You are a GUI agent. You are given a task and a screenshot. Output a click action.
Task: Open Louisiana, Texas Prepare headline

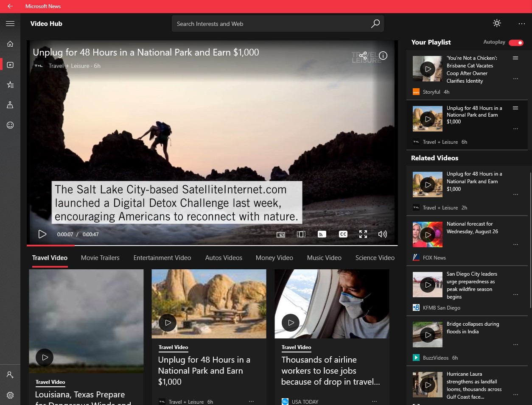(83, 397)
